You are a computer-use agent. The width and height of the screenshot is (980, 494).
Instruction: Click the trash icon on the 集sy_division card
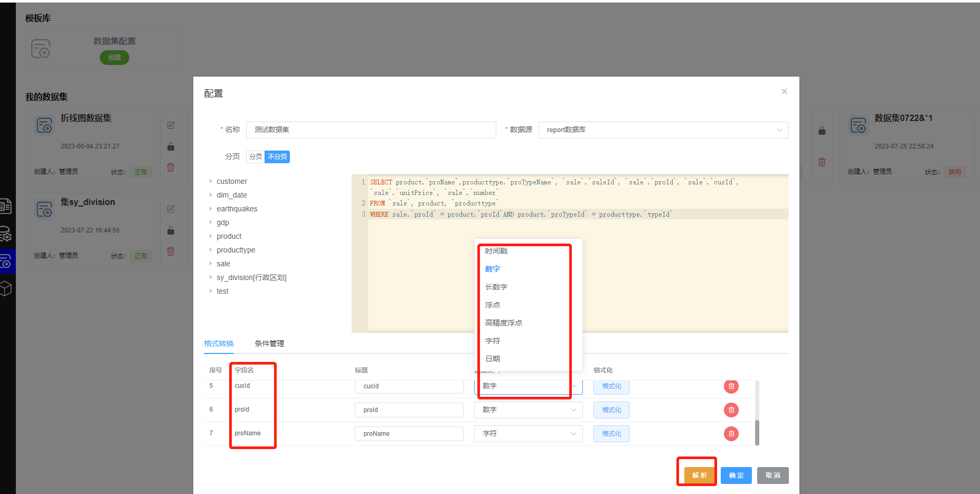click(171, 251)
